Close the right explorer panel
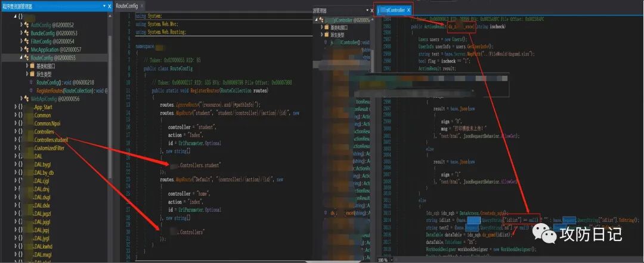Image resolution: width=644 pixels, height=263 pixels. pyautogui.click(x=371, y=11)
